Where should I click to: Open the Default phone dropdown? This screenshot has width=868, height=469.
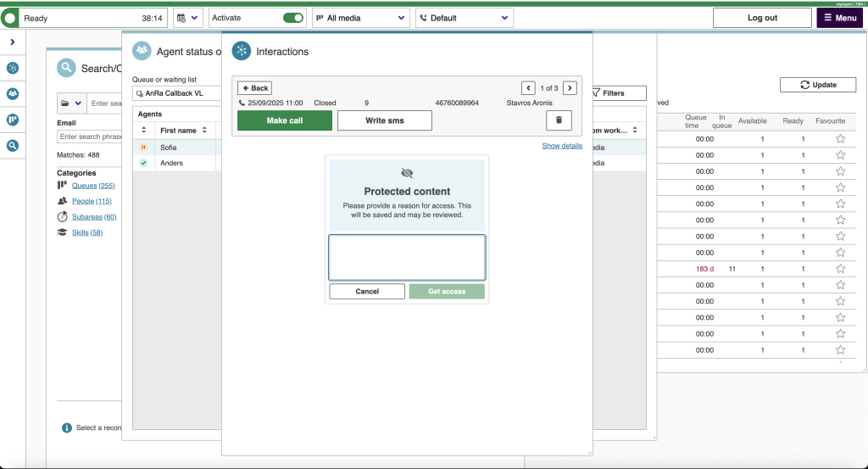(464, 18)
